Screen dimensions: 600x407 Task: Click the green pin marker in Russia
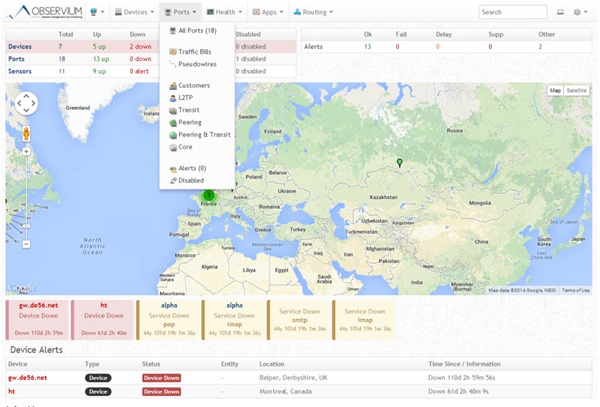tap(399, 163)
